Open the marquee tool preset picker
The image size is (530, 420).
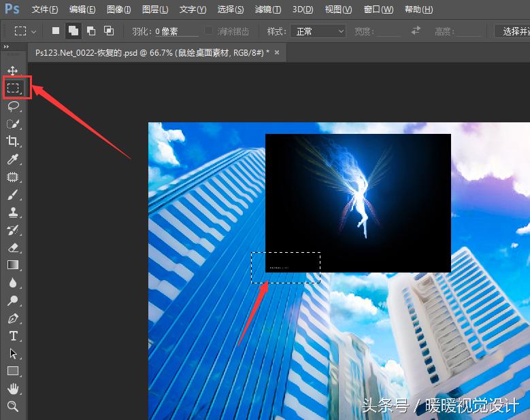(25, 31)
